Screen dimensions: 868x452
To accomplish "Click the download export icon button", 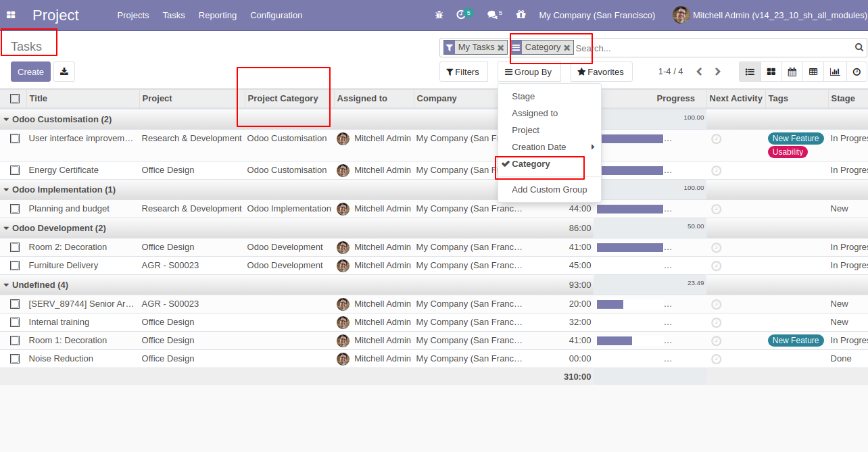I will [64, 72].
